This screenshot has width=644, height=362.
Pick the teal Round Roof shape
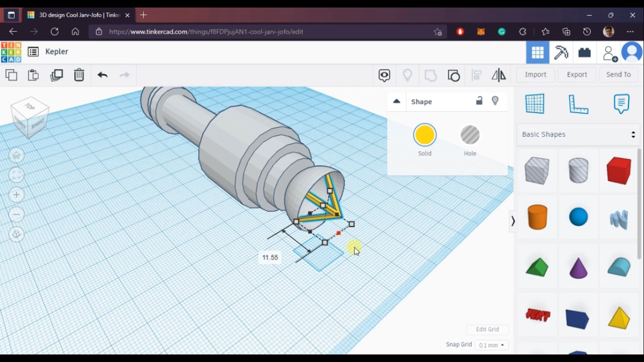click(619, 267)
